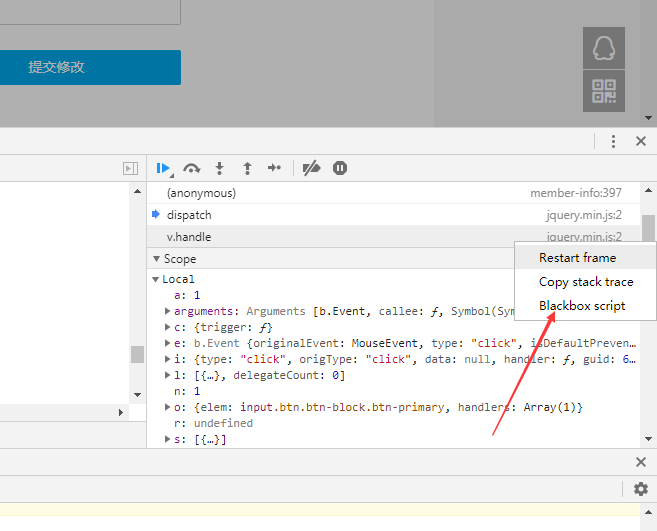Click the QR code icon
The height and width of the screenshot is (531, 657).
tap(604, 91)
